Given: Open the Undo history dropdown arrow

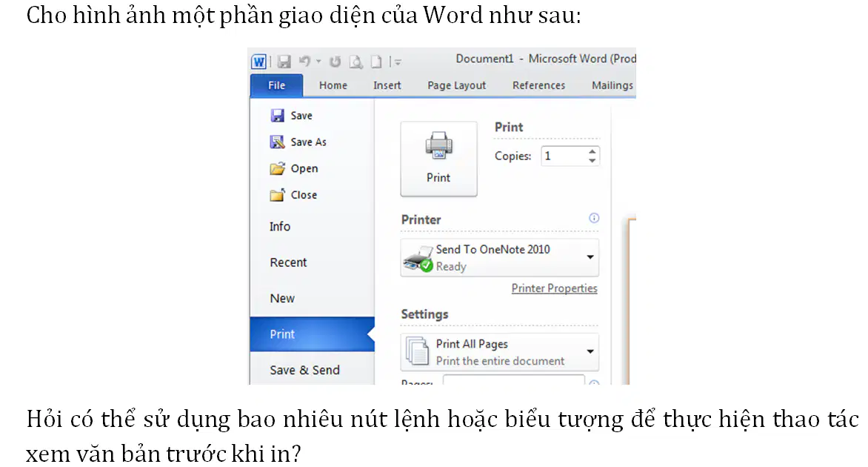Looking at the screenshot, I should [319, 62].
